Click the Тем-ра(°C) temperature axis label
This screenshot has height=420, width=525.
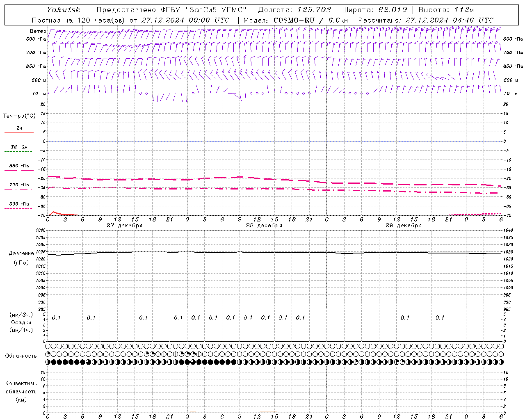click(19, 116)
